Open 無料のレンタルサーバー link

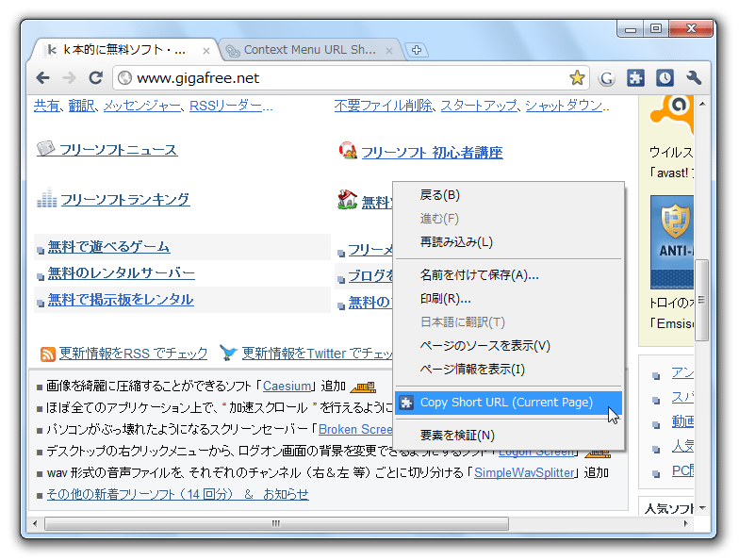pyautogui.click(x=121, y=273)
